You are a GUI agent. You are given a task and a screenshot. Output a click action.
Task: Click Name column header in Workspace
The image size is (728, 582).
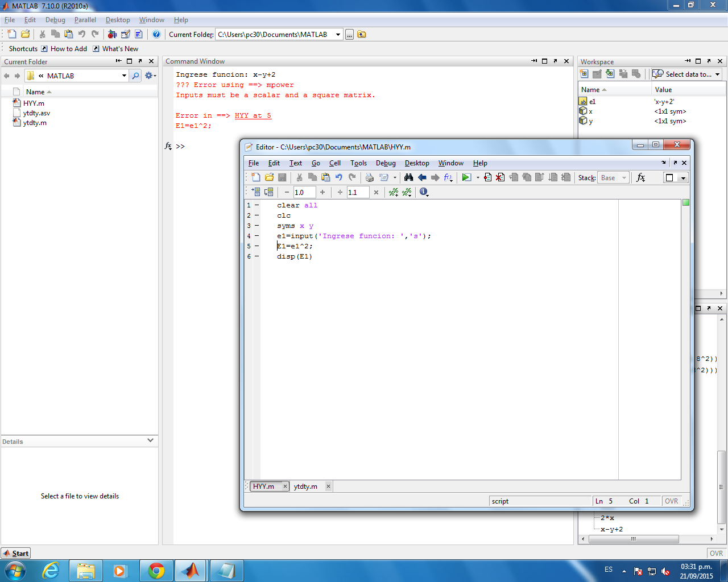pos(614,90)
